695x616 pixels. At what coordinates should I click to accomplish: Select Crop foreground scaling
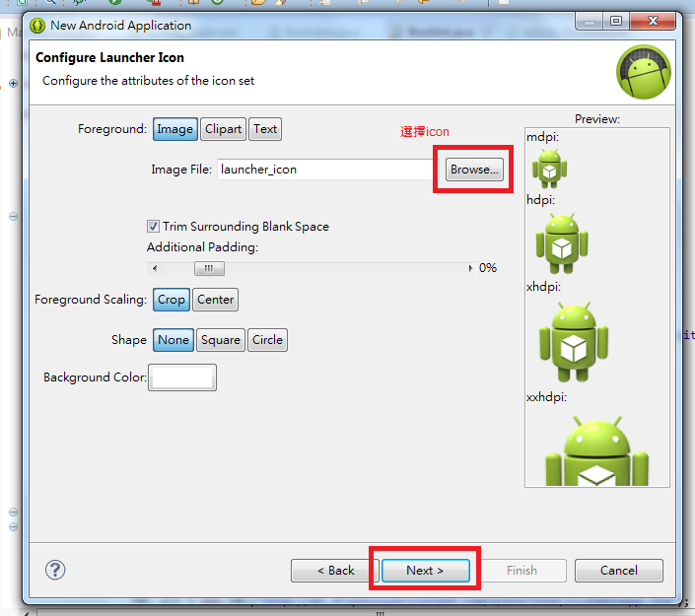tap(172, 300)
